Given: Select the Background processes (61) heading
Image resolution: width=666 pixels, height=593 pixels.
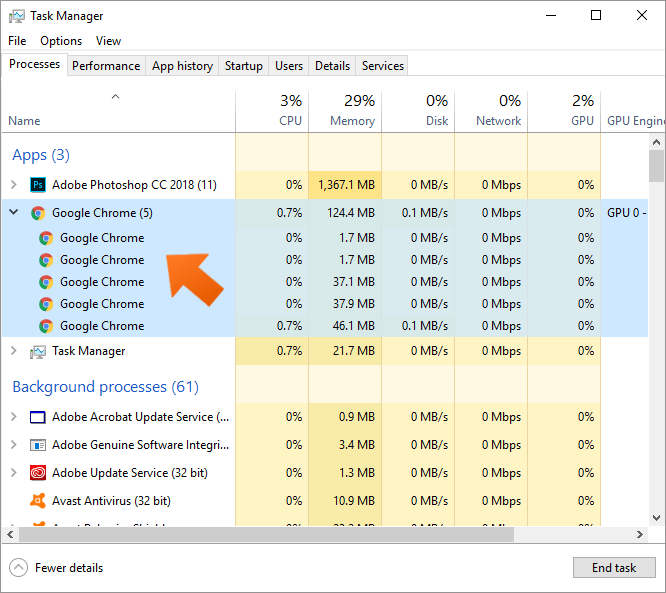Looking at the screenshot, I should pyautogui.click(x=105, y=387).
